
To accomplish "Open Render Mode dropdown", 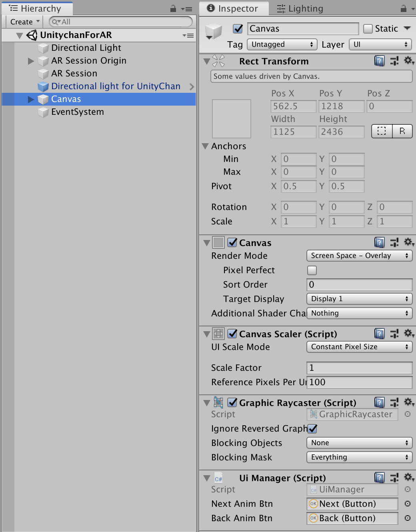I will tap(359, 256).
